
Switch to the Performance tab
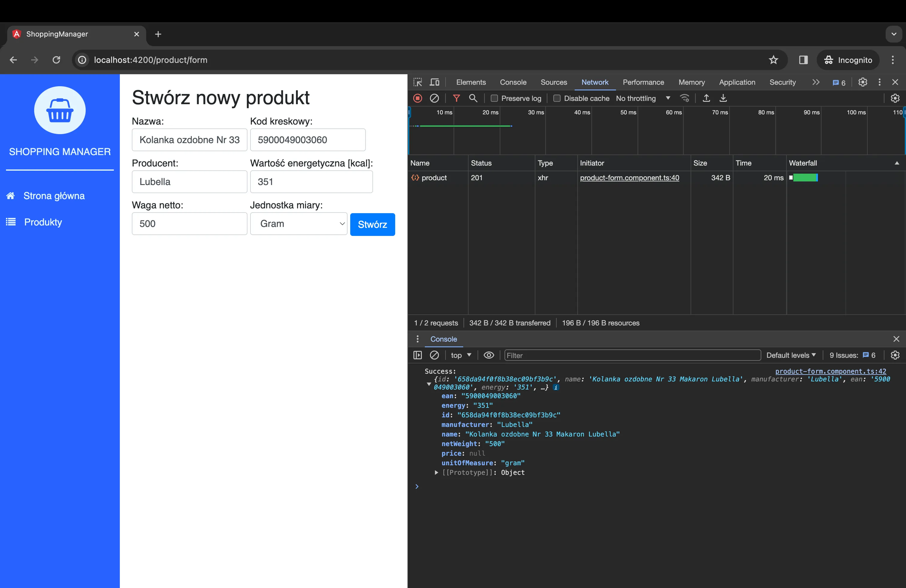643,82
